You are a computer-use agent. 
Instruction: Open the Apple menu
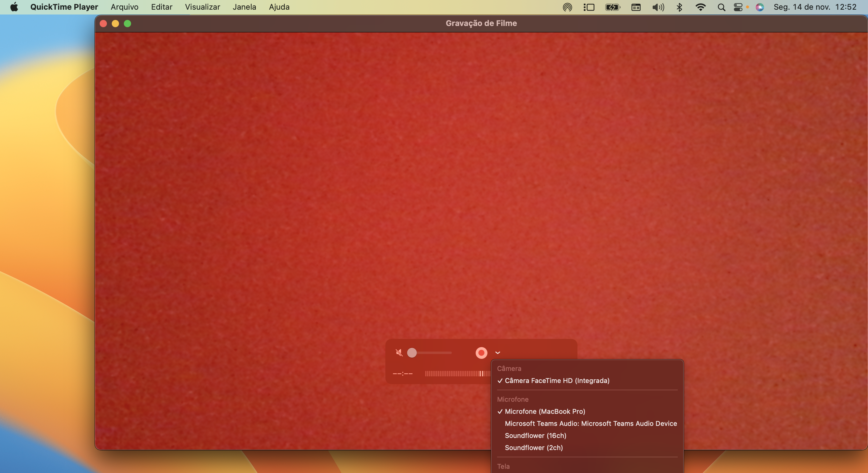pos(14,7)
